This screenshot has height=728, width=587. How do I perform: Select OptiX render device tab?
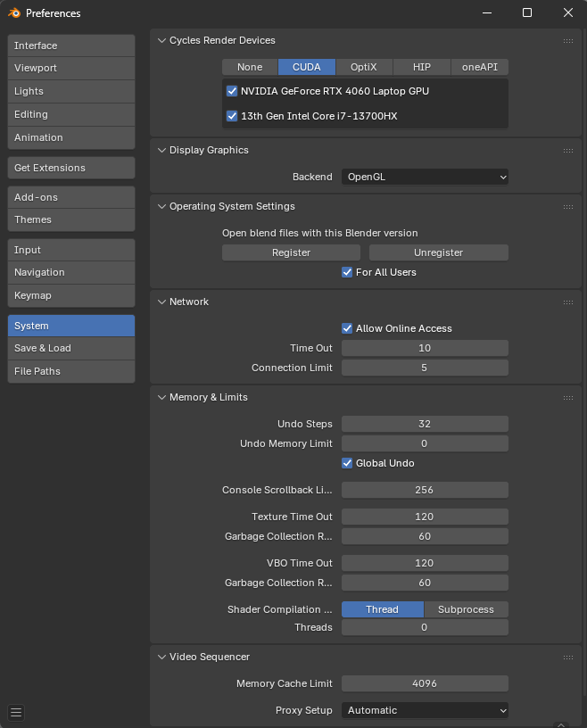(364, 67)
